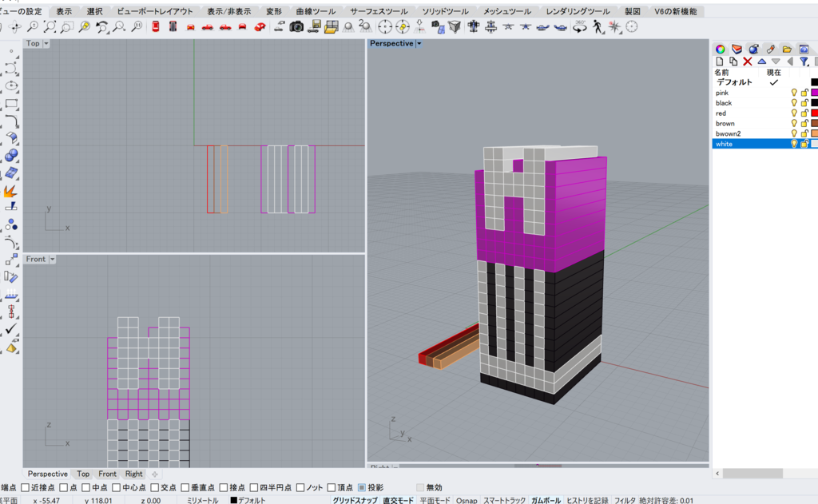Click the layer filter funnel icon
This screenshot has width=818, height=504.
804,62
